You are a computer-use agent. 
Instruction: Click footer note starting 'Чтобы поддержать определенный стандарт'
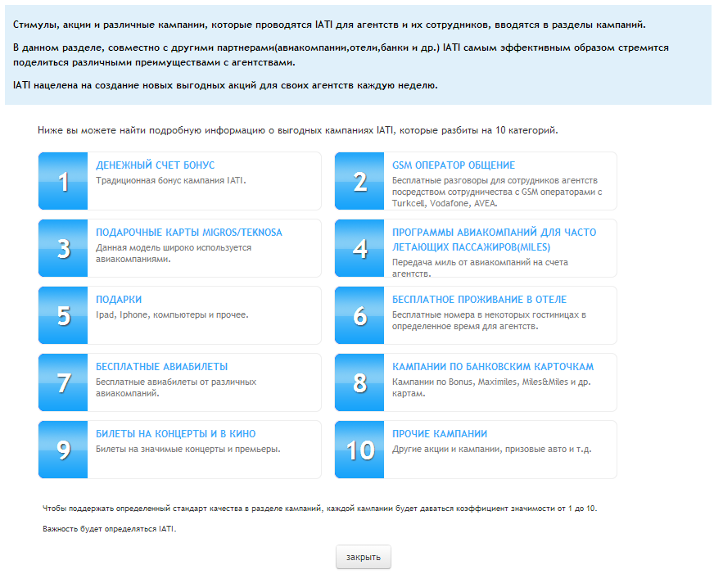click(319, 509)
